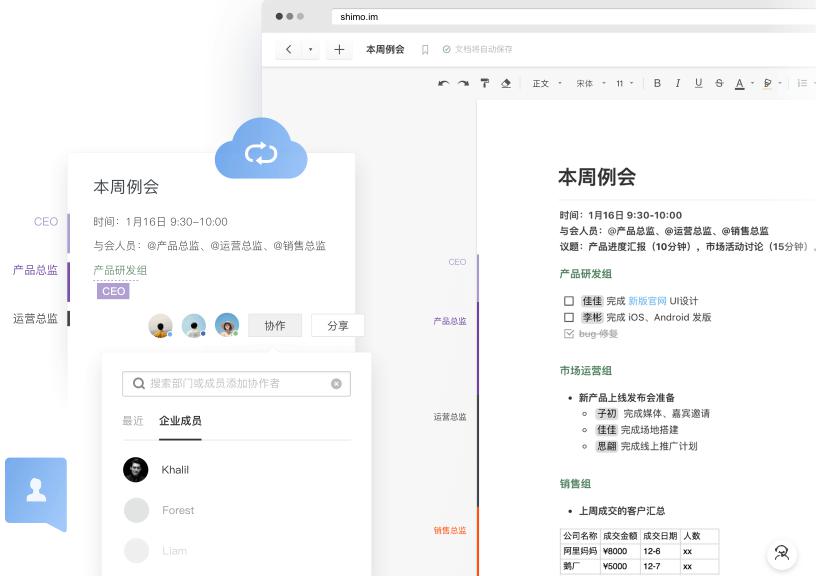Click the cloud sync icon
The width and height of the screenshot is (816, 576).
point(261,148)
